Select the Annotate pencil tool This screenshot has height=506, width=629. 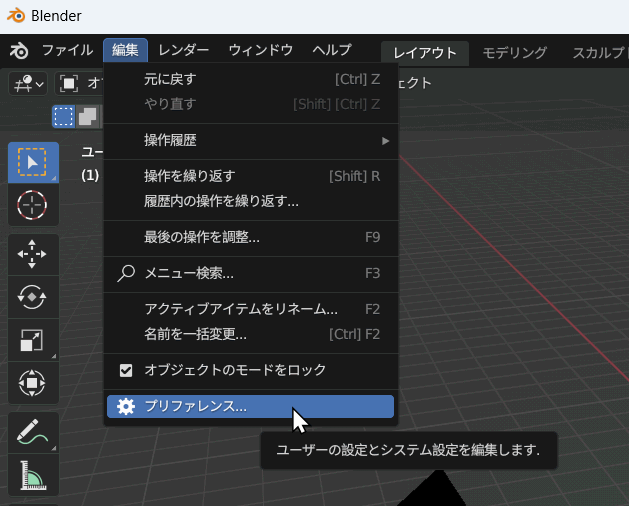coord(33,432)
